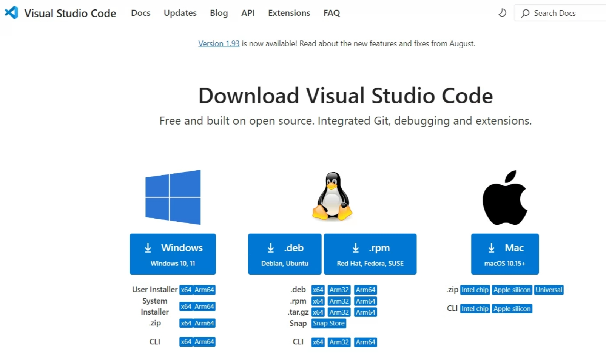Select Arm32 in Linux .deb row
Image resolution: width=606 pixels, height=364 pixels.
[339, 290]
